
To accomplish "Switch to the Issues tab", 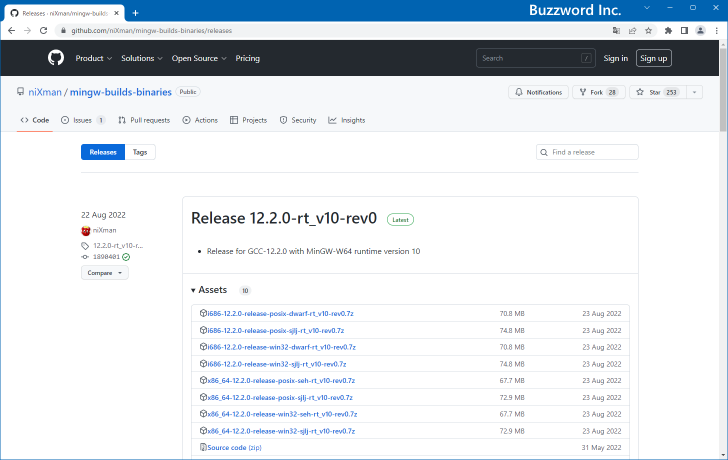I will click(83, 120).
